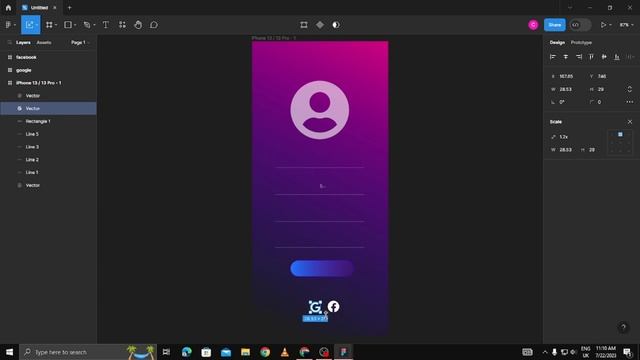Screen dimensions: 640x360
Task: Select the Frame tool
Action: coord(49,25)
